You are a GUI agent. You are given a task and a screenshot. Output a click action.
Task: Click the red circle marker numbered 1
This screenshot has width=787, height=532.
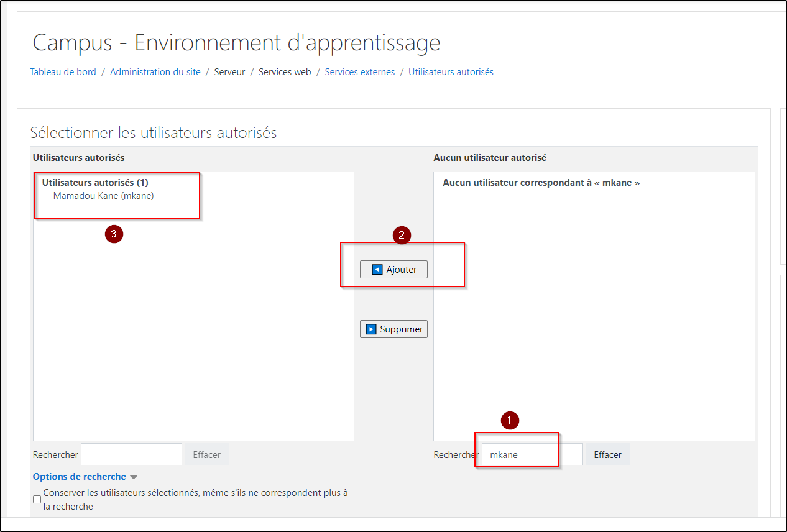(x=510, y=421)
